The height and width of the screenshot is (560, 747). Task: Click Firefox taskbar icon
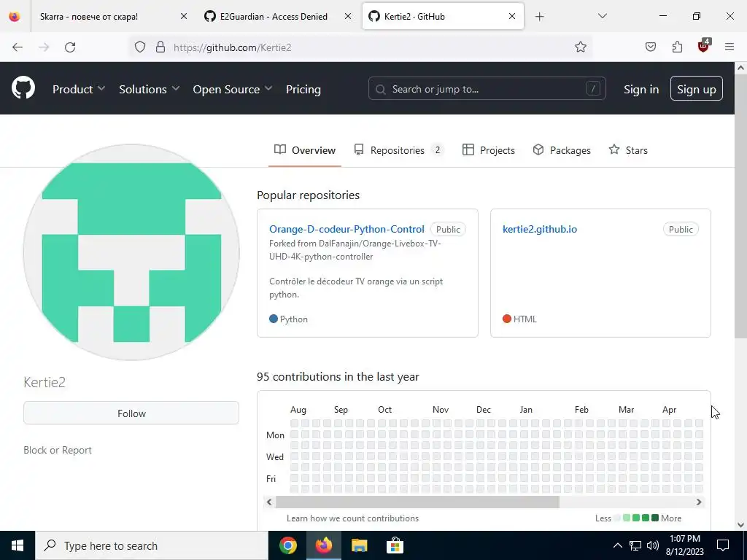323,545
